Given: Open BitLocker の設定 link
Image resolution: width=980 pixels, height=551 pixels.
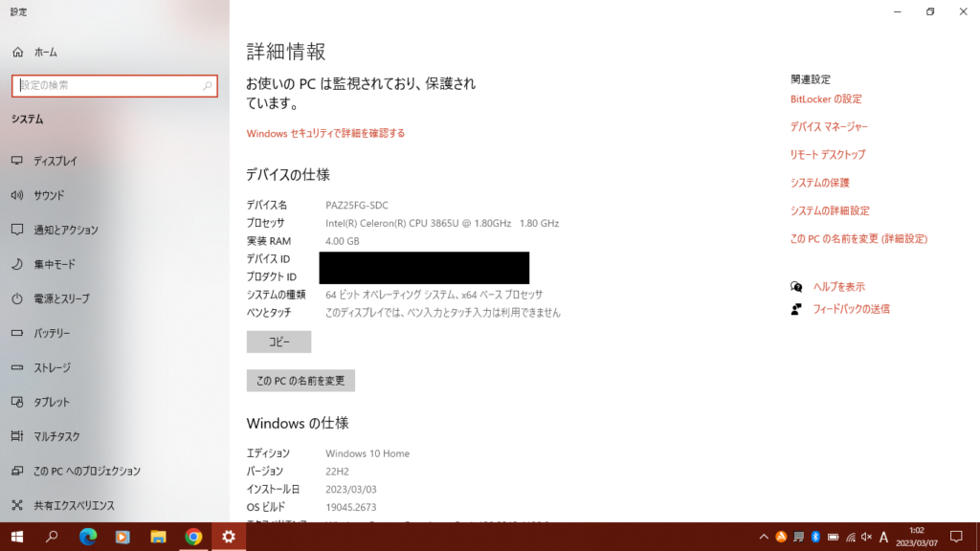Looking at the screenshot, I should tap(826, 99).
